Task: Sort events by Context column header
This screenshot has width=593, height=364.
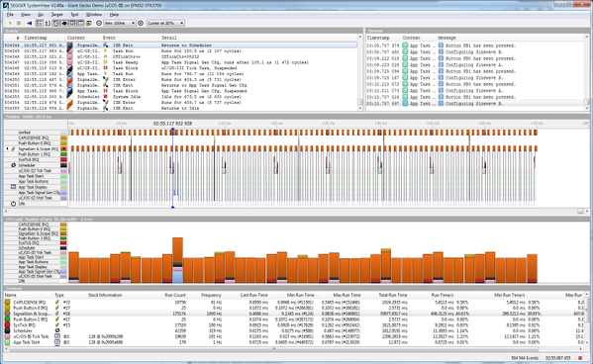Action: pos(76,38)
